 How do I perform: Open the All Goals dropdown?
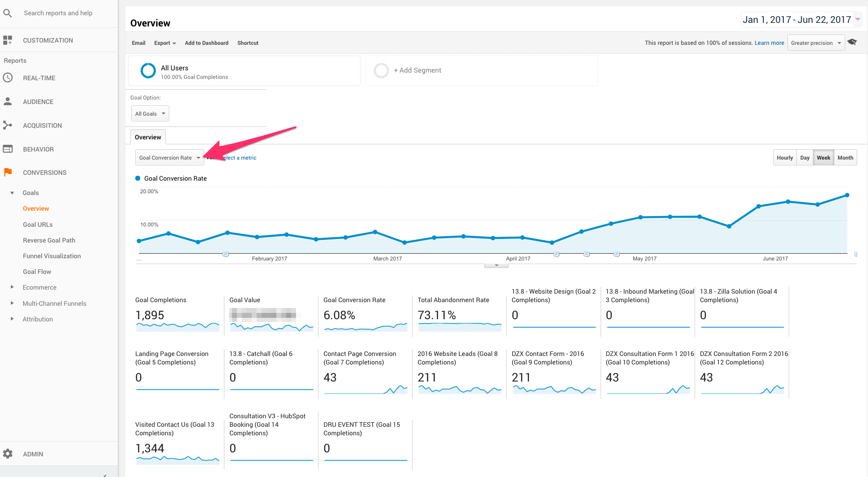(x=150, y=113)
